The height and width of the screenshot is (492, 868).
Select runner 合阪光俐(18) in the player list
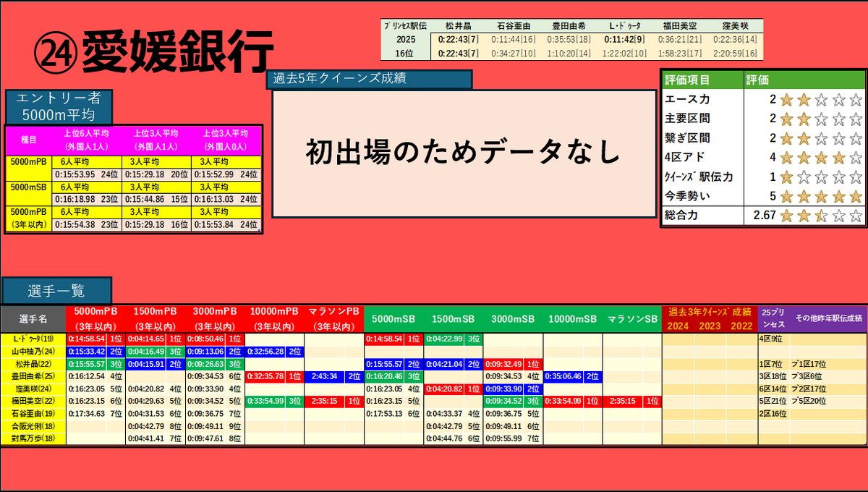(x=33, y=426)
